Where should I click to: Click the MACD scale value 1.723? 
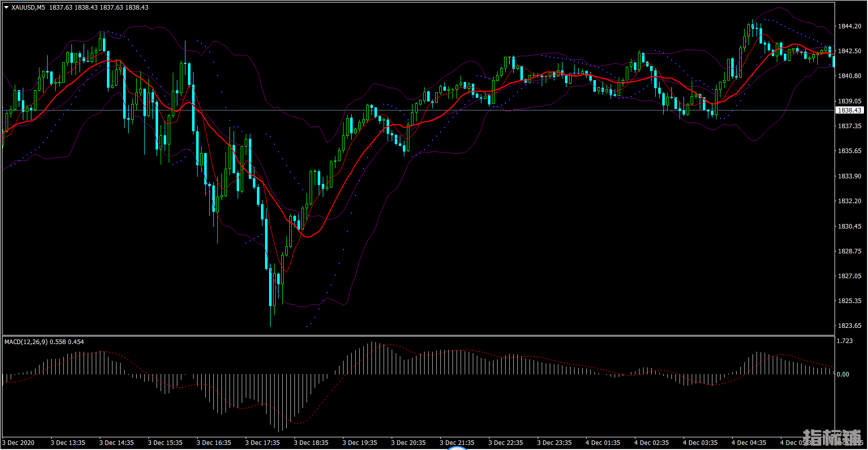pyautogui.click(x=845, y=341)
